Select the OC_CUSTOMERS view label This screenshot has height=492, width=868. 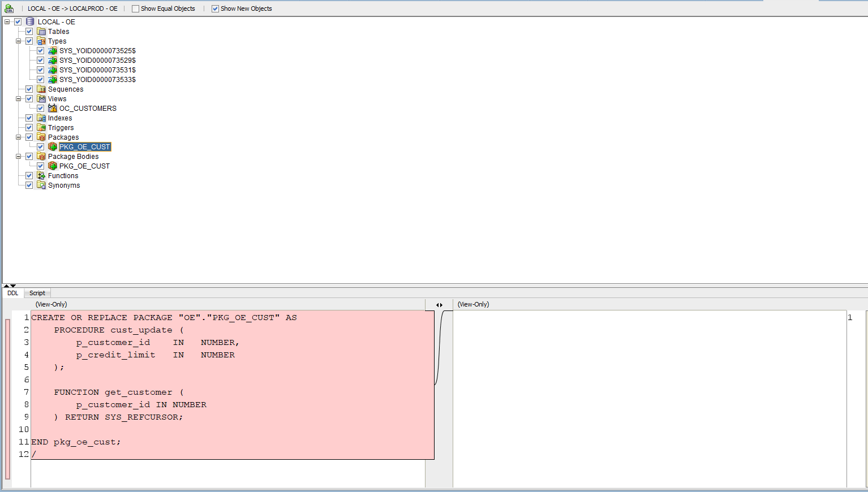tap(88, 108)
